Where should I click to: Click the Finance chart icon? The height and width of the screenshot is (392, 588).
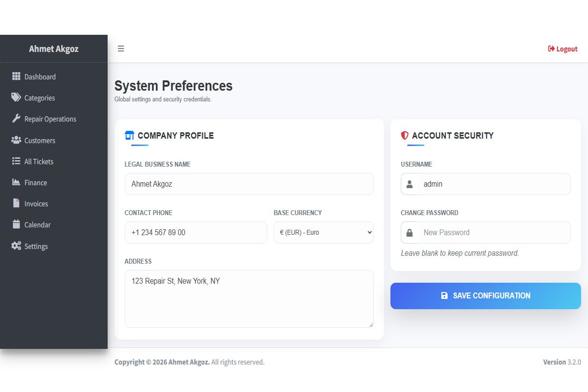[16, 182]
